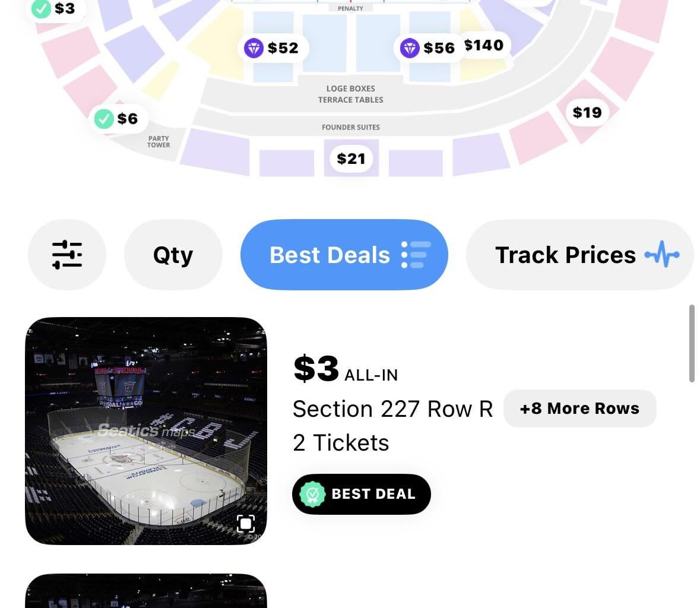
Task: Expand the +8 More Rows list
Action: tap(579, 408)
